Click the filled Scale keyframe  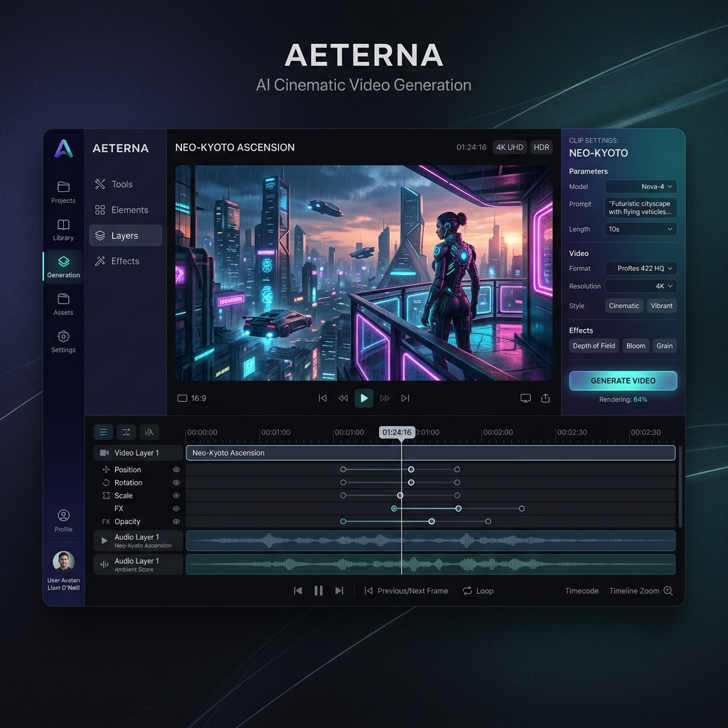[400, 496]
